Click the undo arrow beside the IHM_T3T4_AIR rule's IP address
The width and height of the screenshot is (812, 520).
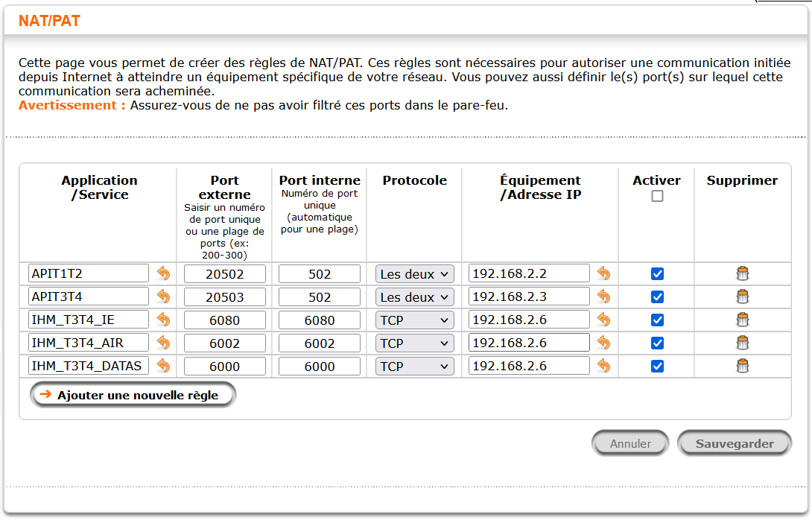603,343
